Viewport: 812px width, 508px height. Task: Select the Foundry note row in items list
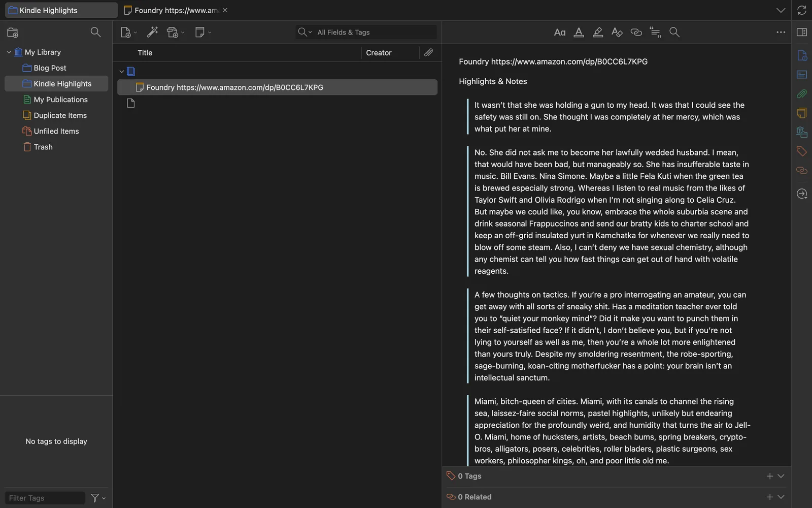coord(277,87)
